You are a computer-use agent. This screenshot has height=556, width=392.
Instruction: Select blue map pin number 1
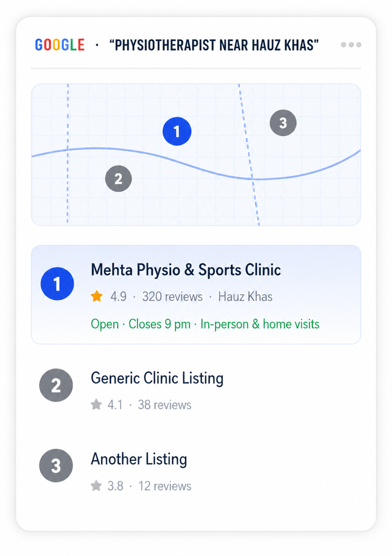pos(177,131)
